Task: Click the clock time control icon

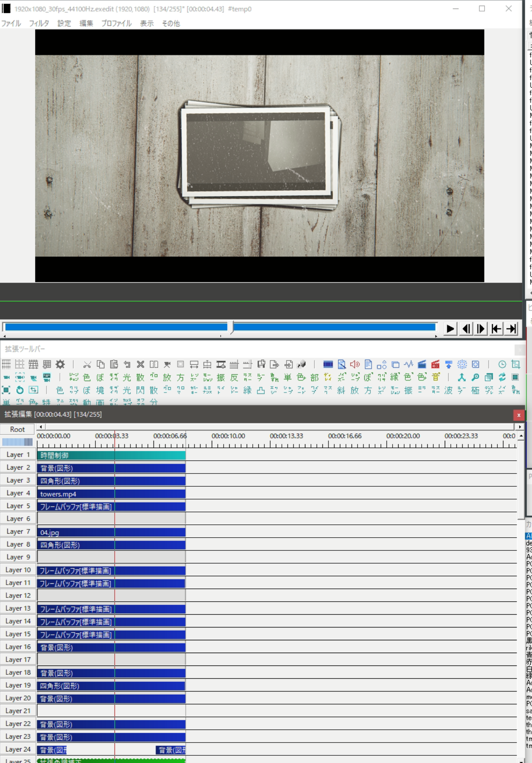Action: click(502, 364)
